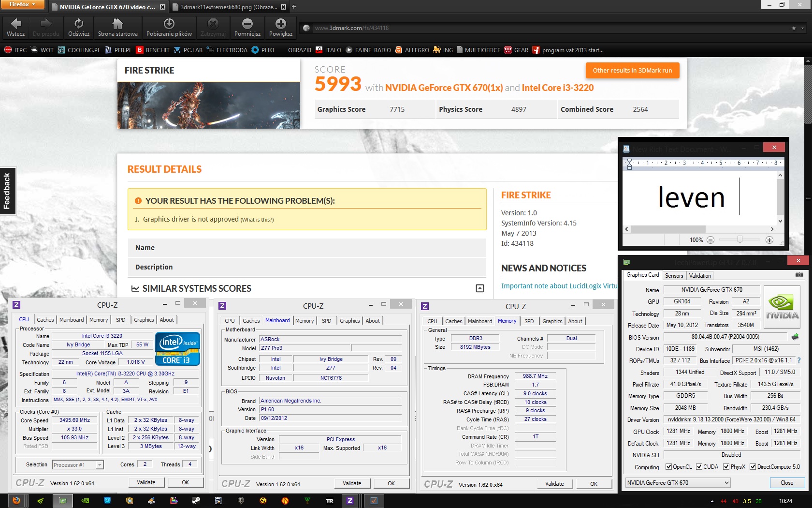Open the URL bar history dropdown

pos(803,28)
